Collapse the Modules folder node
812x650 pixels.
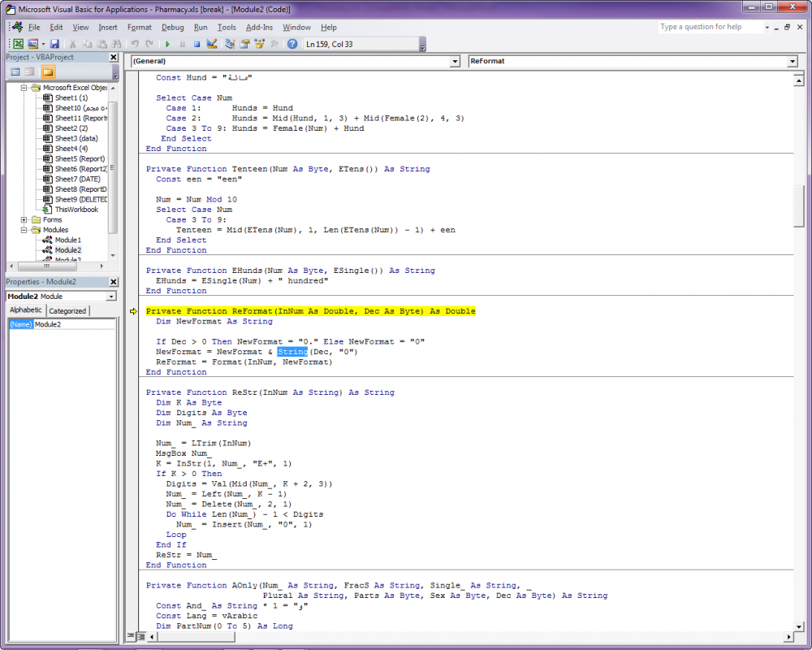[x=24, y=230]
